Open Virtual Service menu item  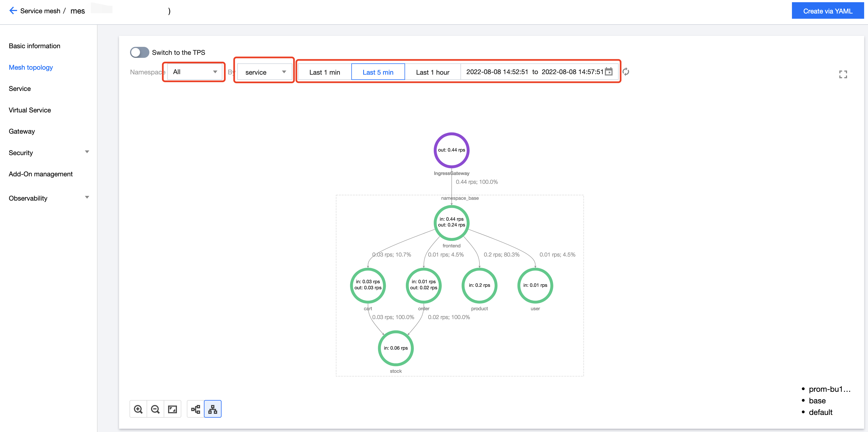[30, 110]
